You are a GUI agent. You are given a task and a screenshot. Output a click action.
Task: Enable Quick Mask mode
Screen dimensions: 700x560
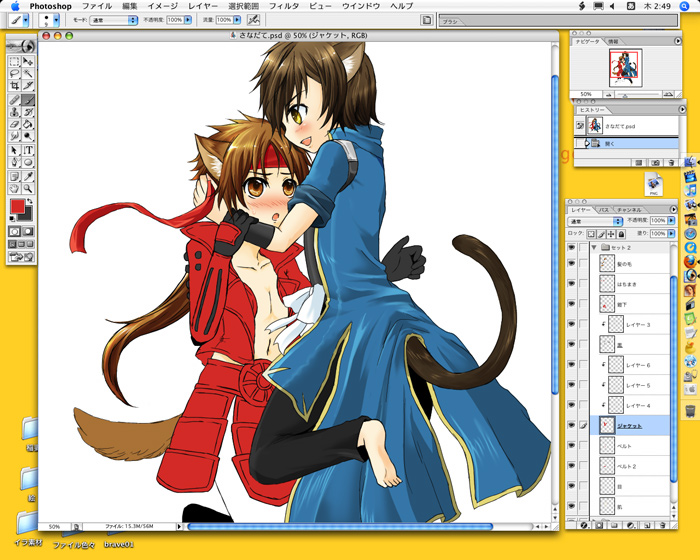point(28,231)
